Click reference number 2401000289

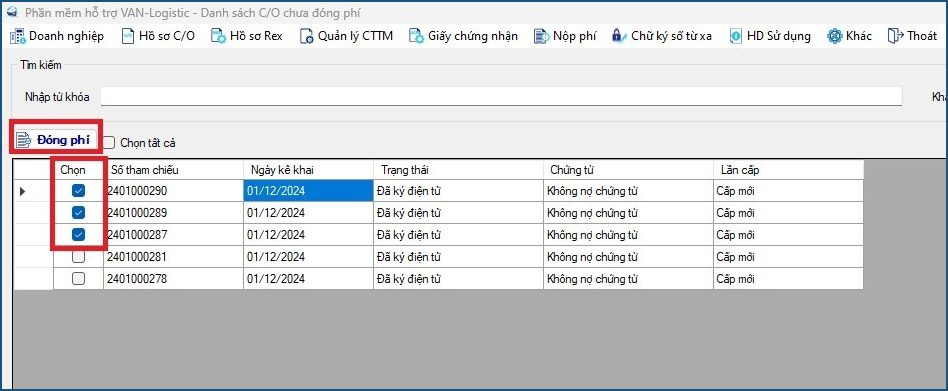(x=137, y=213)
